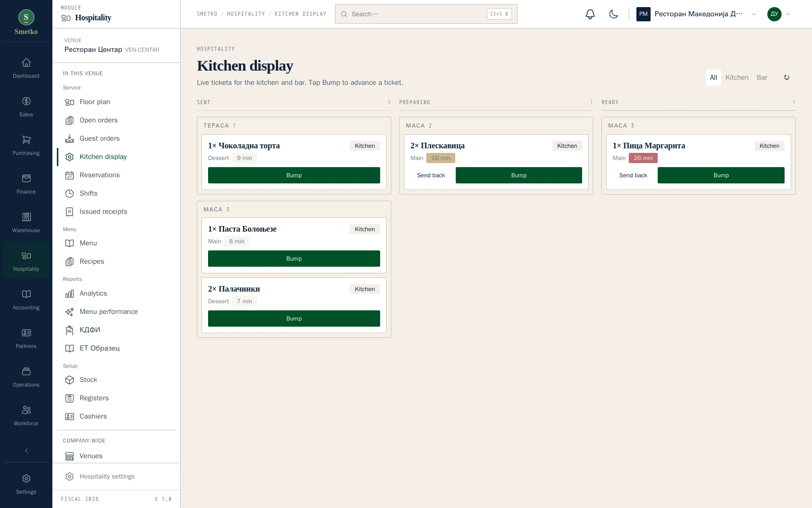This screenshot has height=508, width=812.
Task: Send back the Плескавица ticket
Action: point(431,175)
